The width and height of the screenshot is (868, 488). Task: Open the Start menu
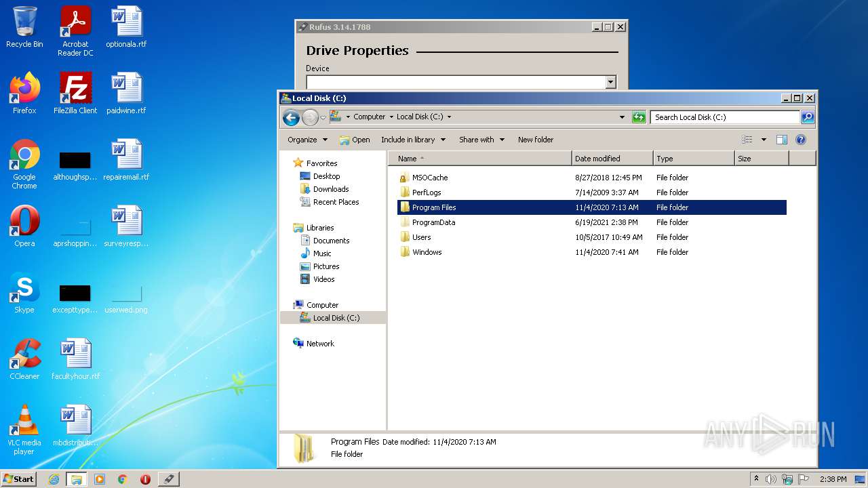pos(19,479)
